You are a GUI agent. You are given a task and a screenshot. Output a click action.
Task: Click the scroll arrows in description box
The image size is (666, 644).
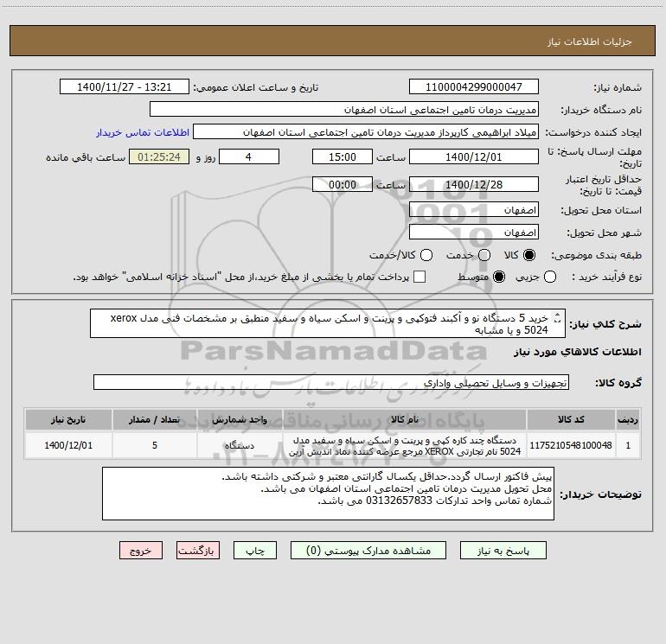click(x=558, y=318)
